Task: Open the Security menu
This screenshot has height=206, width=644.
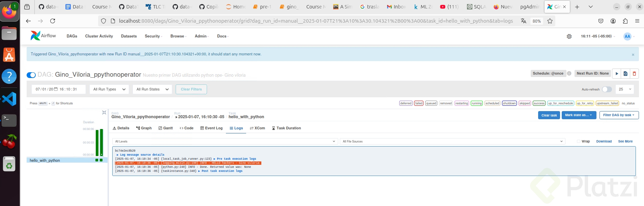Action: (153, 36)
